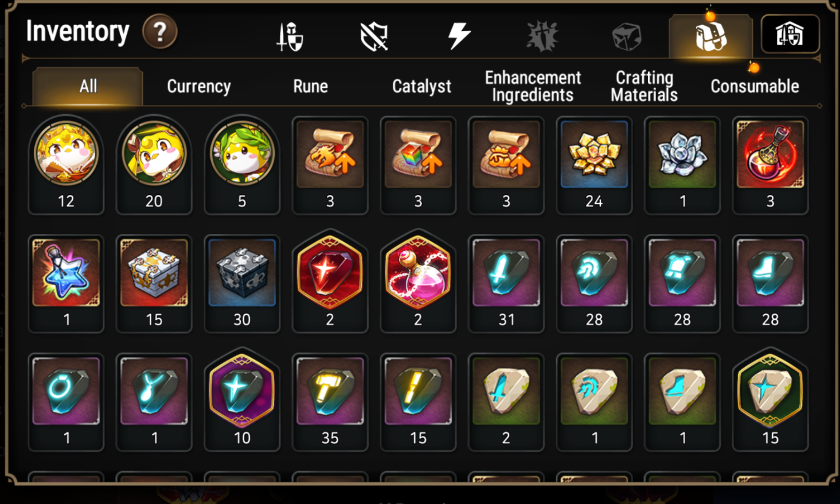This screenshot has width=840, height=504.
Task: Open the crossed-out shield category icon
Action: pyautogui.click(x=374, y=37)
